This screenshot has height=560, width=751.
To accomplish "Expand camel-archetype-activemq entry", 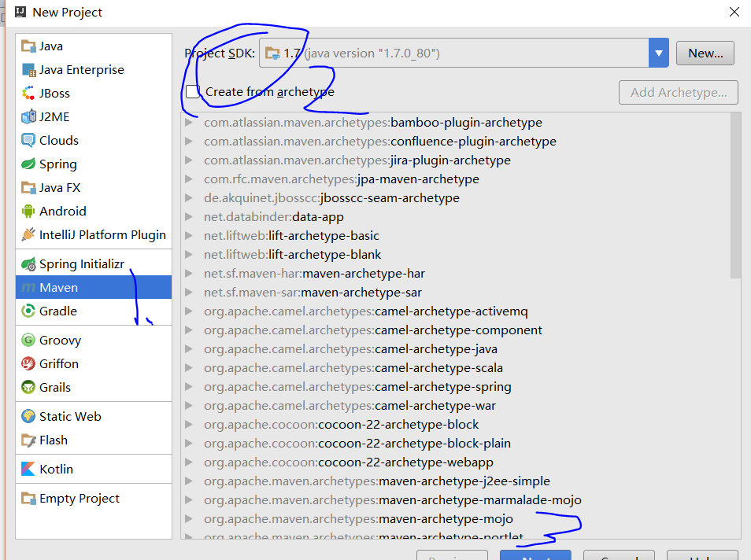I will pos(189,311).
